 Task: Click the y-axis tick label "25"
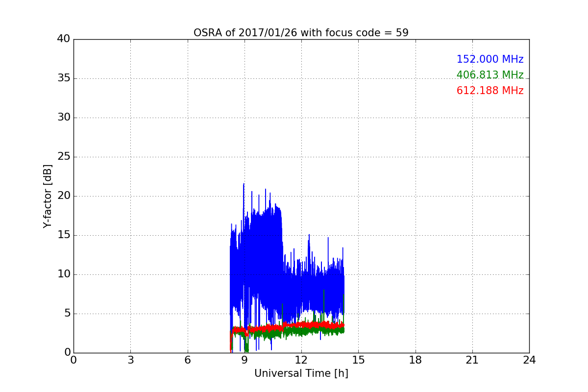coord(64,157)
